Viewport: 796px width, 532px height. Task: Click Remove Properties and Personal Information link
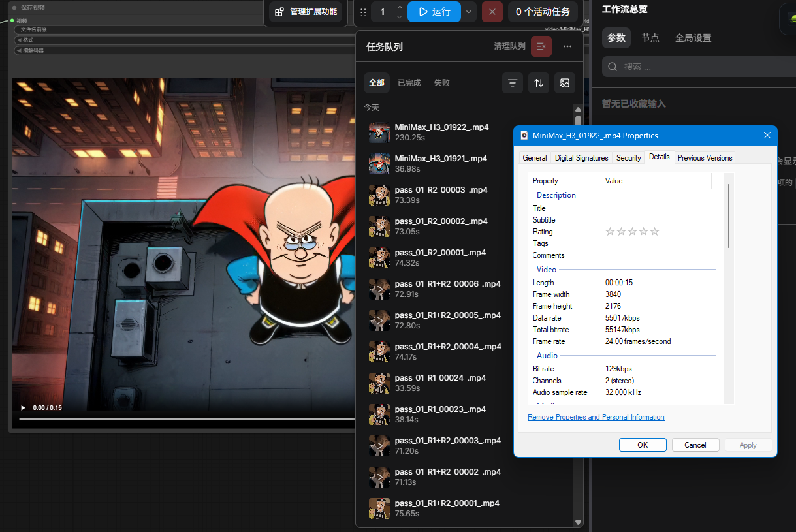pyautogui.click(x=596, y=417)
